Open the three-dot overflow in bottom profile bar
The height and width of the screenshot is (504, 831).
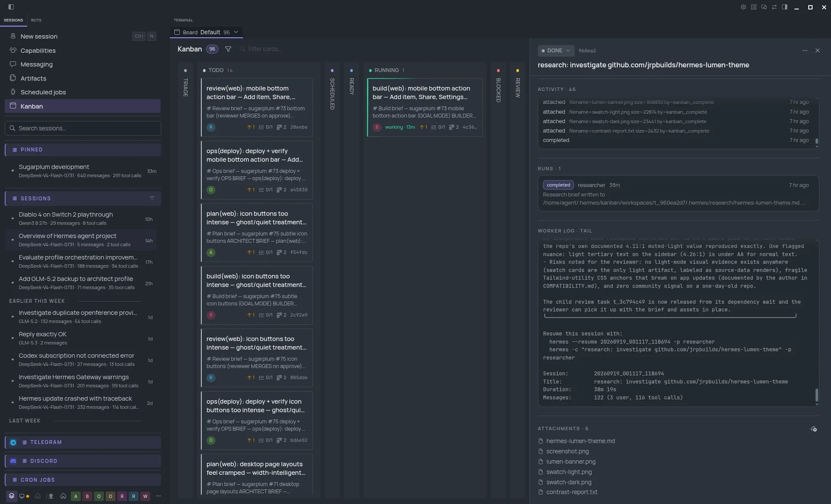158,496
